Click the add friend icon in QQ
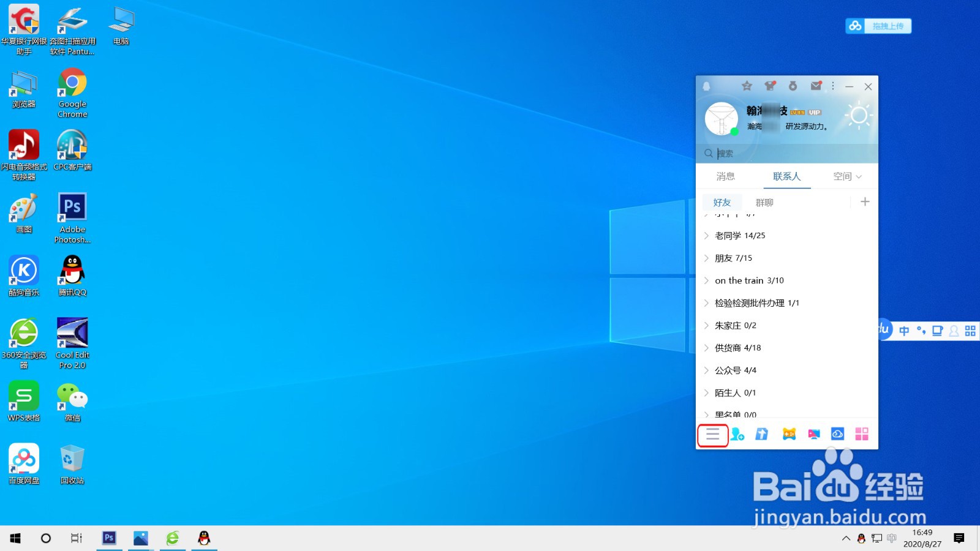The height and width of the screenshot is (551, 980). coord(737,434)
